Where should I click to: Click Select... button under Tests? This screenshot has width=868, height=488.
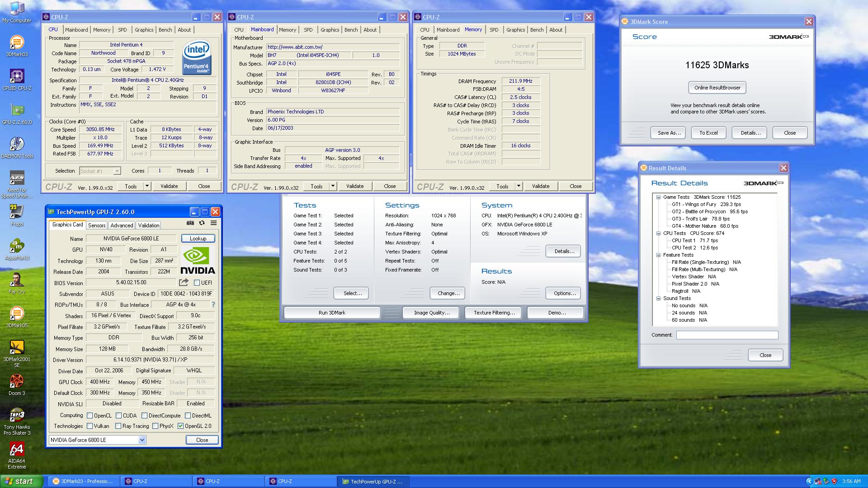click(352, 293)
